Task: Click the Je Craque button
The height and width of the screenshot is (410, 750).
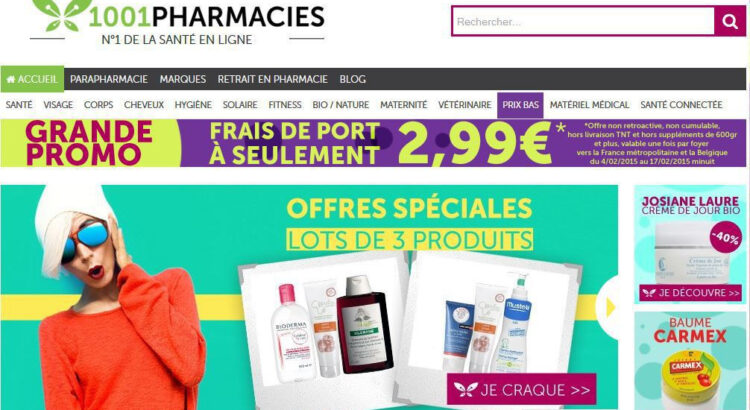Action: pyautogui.click(x=522, y=389)
